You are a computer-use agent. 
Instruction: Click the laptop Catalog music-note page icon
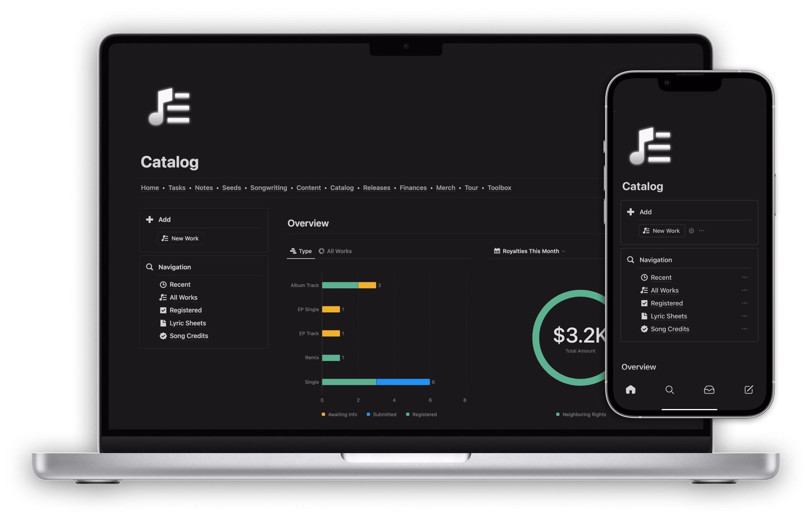tap(169, 107)
